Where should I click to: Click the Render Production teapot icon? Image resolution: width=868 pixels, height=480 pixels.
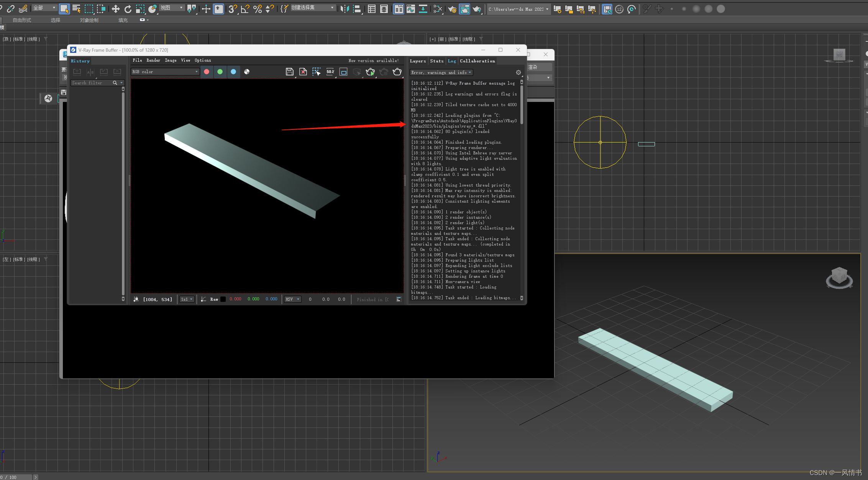point(477,9)
